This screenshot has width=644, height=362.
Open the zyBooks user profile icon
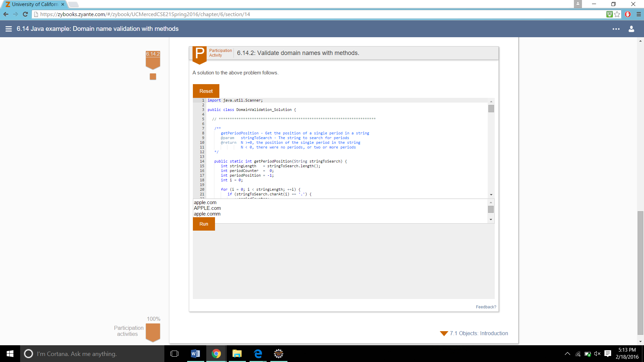[632, 29]
